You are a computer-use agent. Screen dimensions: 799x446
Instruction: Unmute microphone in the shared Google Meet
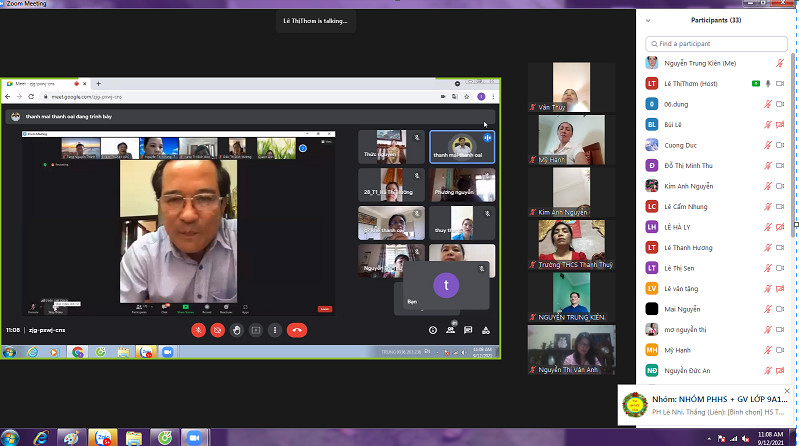[x=199, y=330]
